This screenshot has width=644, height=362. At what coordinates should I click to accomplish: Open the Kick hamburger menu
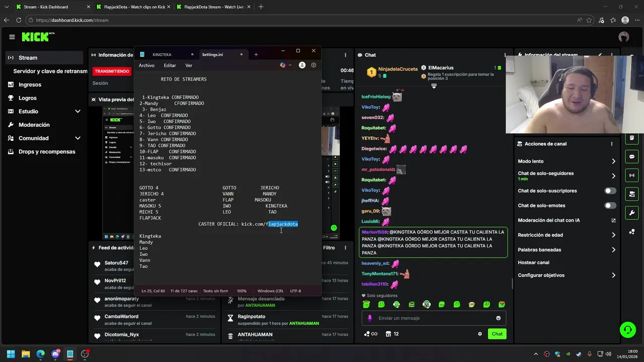12,37
